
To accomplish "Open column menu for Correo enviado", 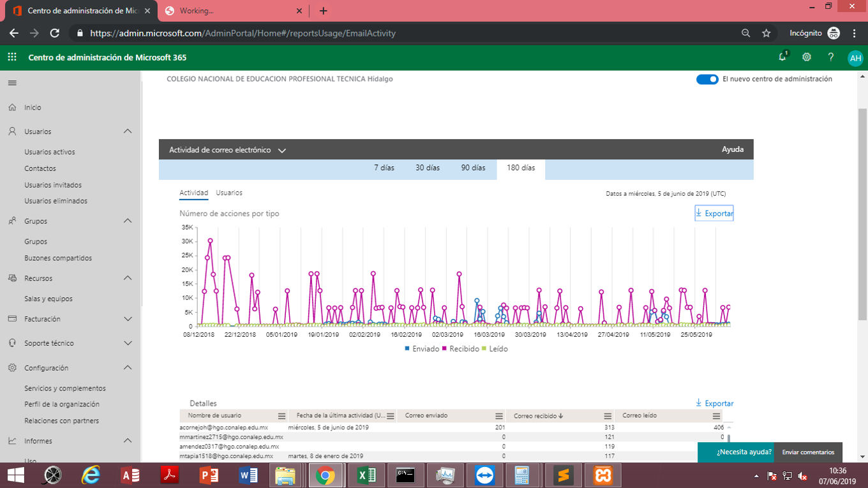I will pyautogui.click(x=499, y=416).
